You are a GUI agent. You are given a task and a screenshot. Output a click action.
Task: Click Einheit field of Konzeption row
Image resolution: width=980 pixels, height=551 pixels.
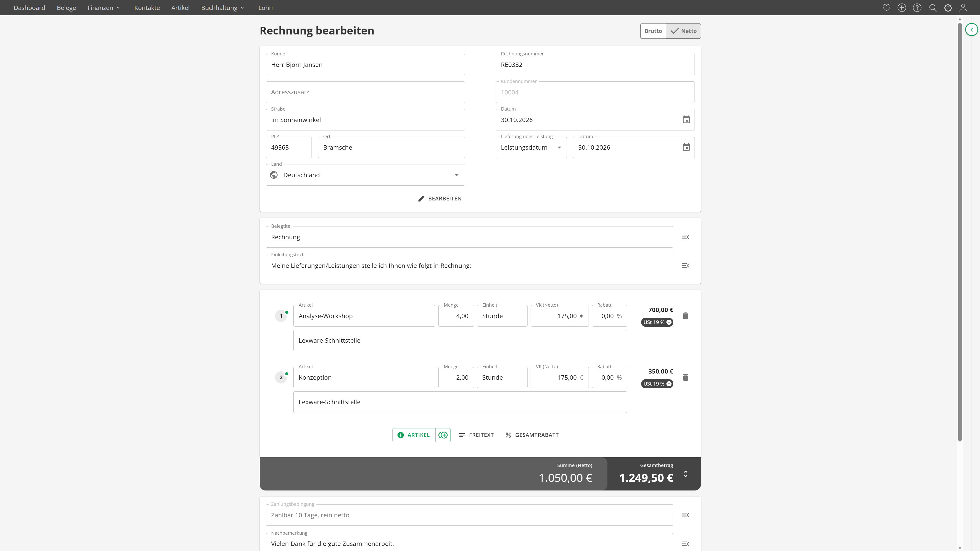[x=502, y=377]
